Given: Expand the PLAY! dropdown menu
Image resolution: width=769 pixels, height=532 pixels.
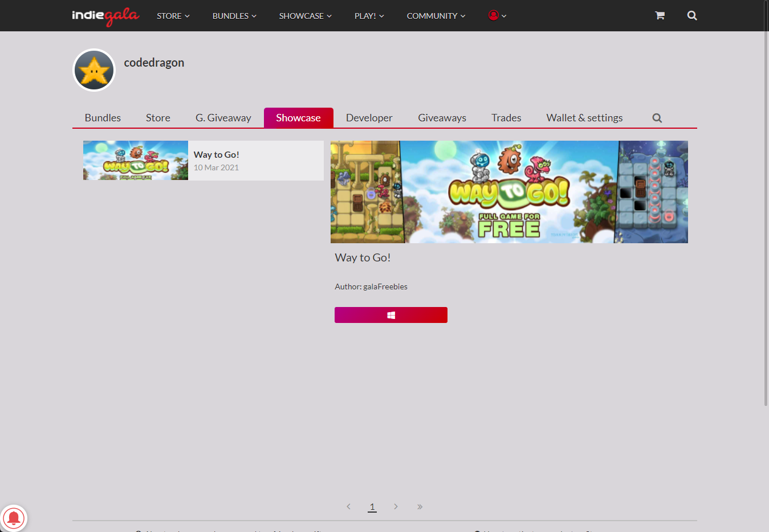Looking at the screenshot, I should 369,15.
